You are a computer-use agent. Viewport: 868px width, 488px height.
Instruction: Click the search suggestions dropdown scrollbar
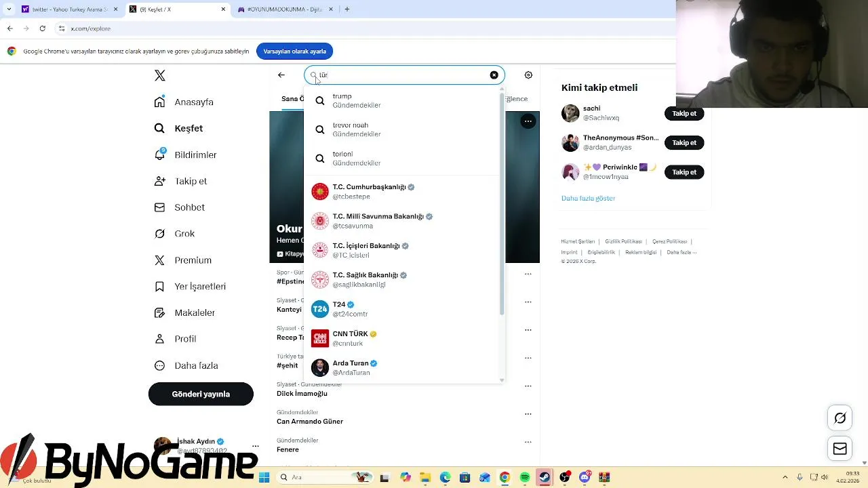pos(502,205)
